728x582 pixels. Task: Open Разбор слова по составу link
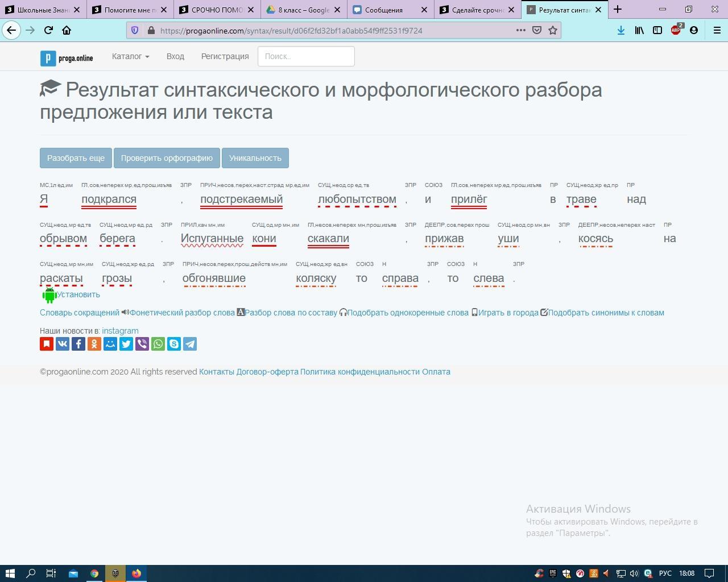coord(291,313)
